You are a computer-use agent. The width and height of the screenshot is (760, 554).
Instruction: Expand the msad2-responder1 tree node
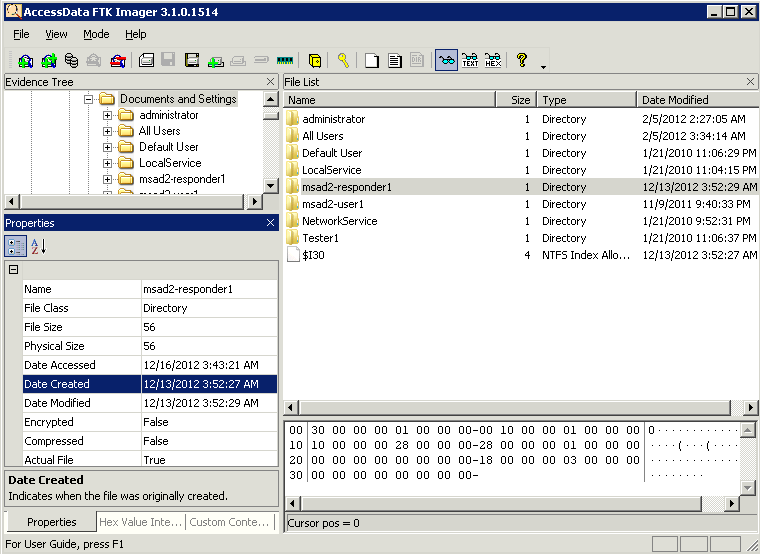(x=108, y=179)
